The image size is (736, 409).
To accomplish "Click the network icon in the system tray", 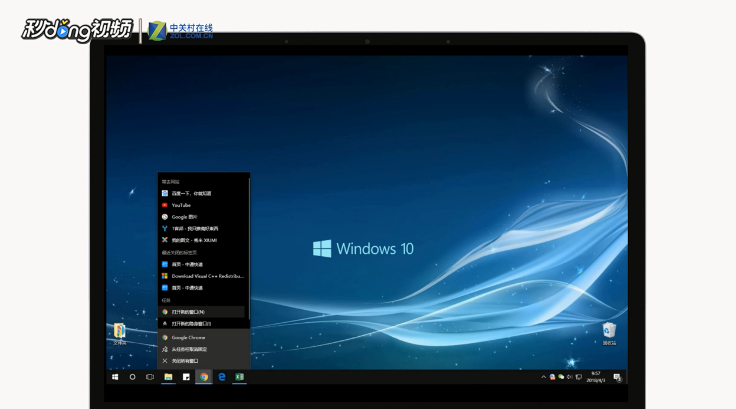I will [x=578, y=377].
